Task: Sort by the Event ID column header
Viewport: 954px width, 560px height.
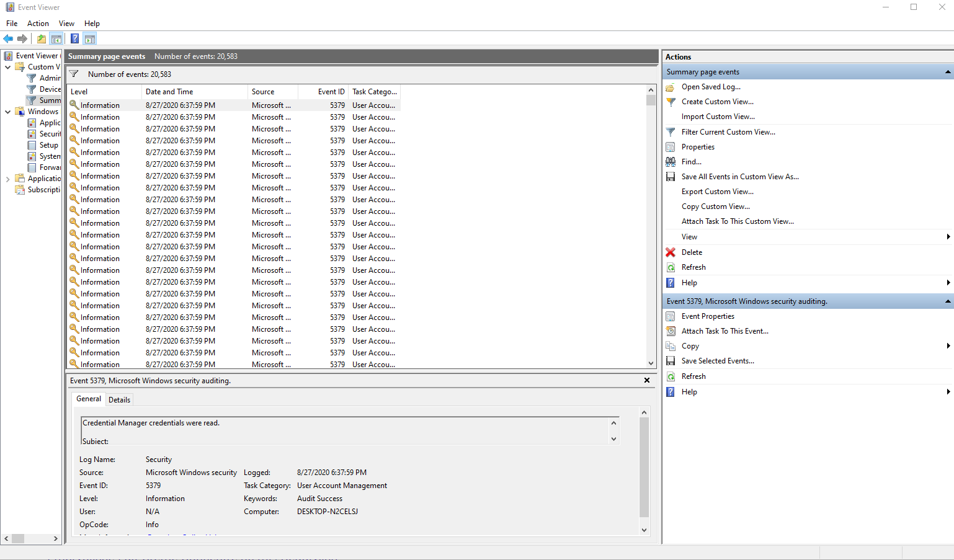Action: [323, 92]
